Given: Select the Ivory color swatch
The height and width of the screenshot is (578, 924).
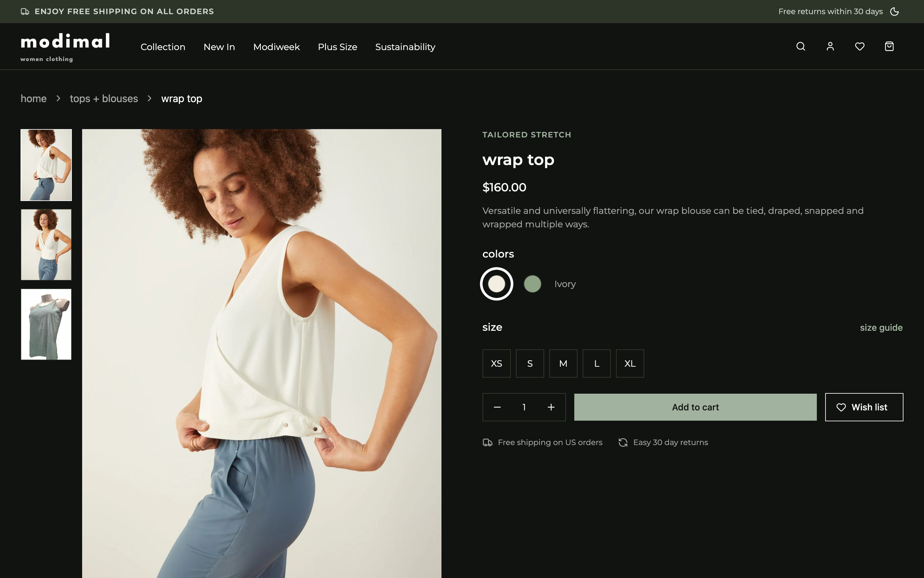Looking at the screenshot, I should pos(496,284).
